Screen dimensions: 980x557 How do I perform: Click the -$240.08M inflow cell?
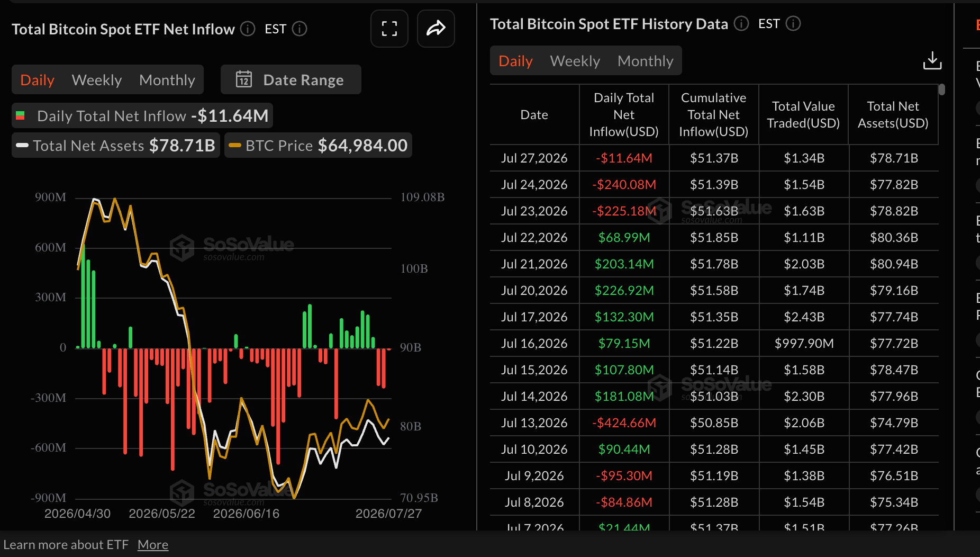point(624,184)
